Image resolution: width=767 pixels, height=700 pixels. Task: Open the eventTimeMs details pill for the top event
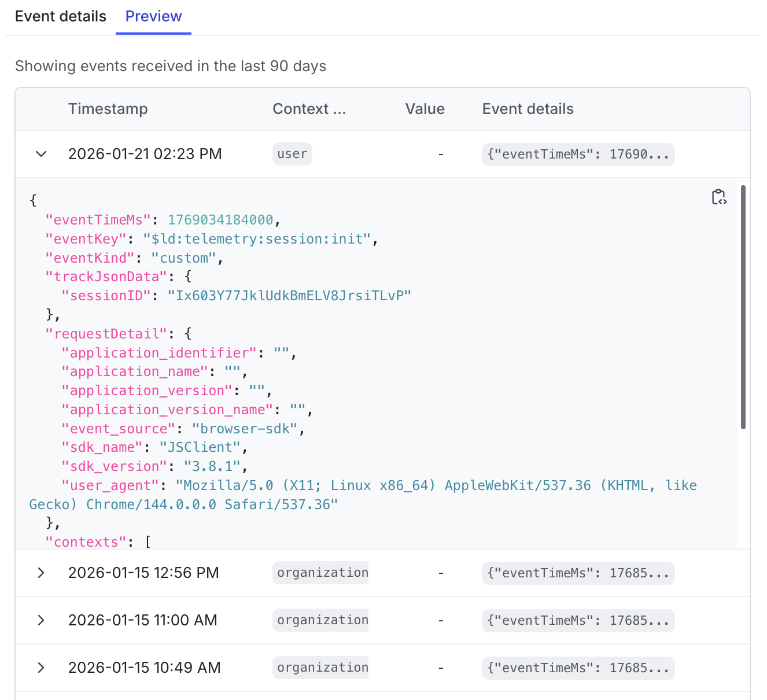tap(578, 154)
